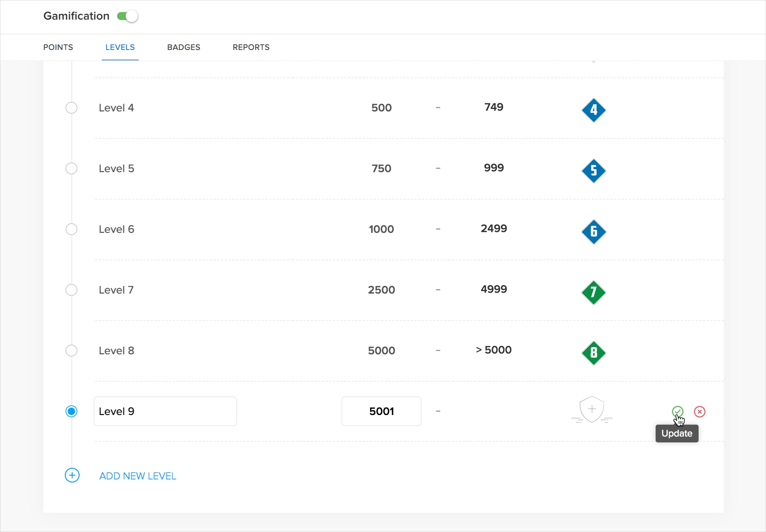
Task: Select the Level 7 radio button
Action: coord(71,290)
